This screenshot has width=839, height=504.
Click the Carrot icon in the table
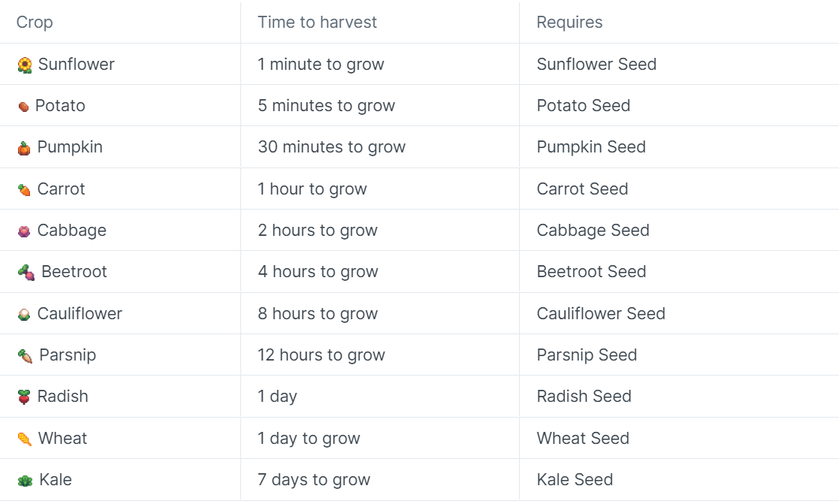(x=24, y=190)
